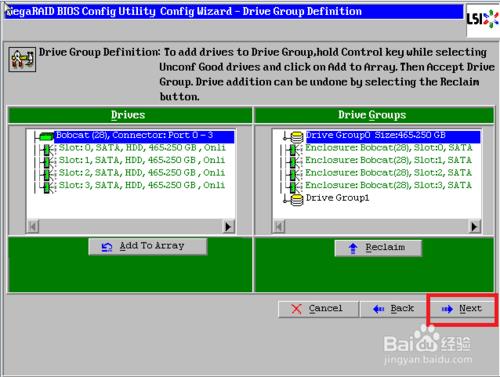Select the Drive Group1 entry
Image resolution: width=500 pixels, height=377 pixels.
coord(337,198)
